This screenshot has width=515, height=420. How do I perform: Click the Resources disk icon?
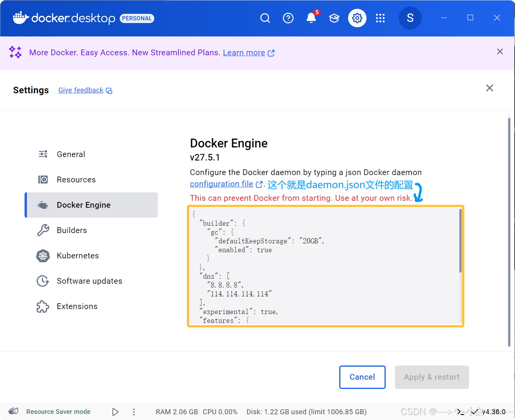tap(43, 180)
